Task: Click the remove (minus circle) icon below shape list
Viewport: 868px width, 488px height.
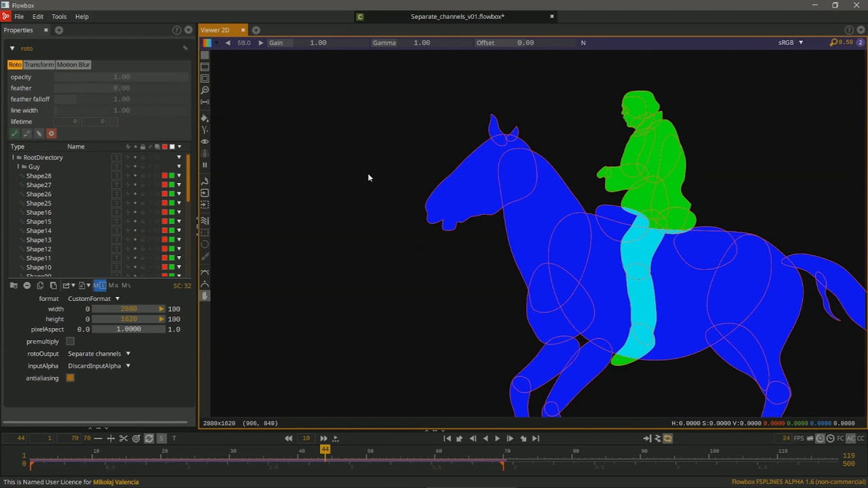Action: [x=27, y=285]
